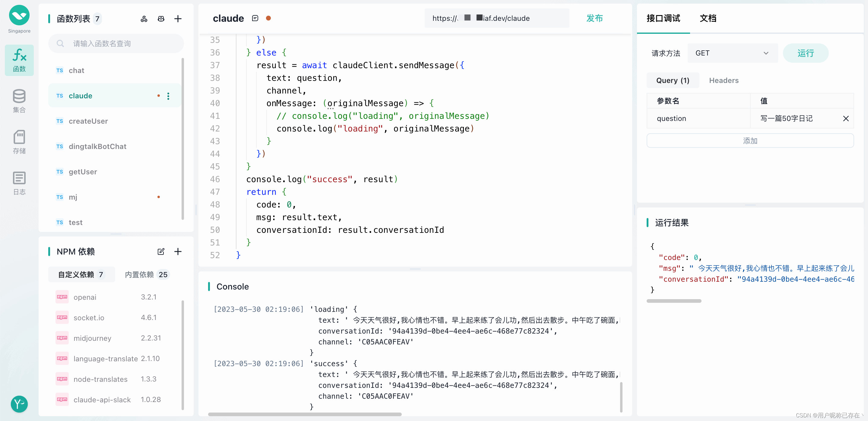Click the Laf logo icon above Singapore
Screen dimensions: 868x421
(19, 15)
